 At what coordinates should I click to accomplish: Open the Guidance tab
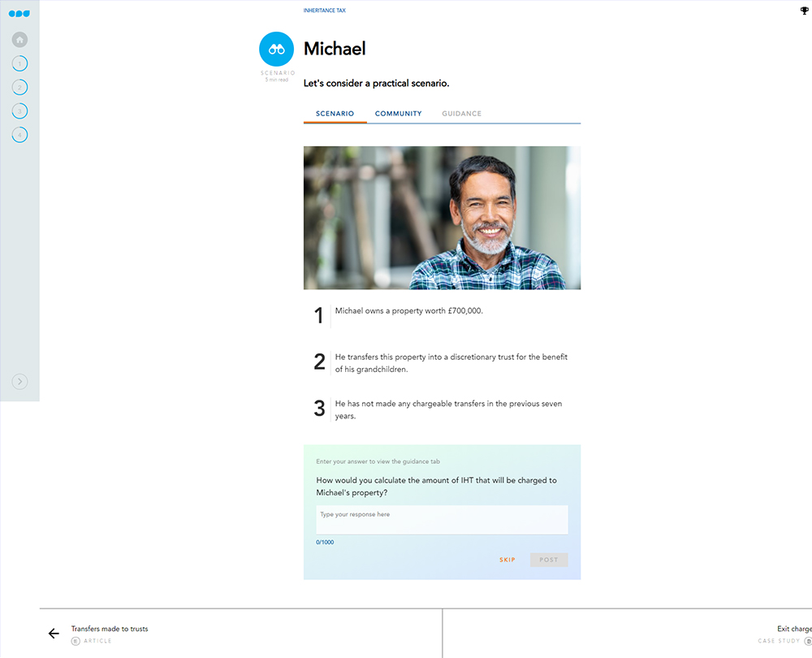461,114
